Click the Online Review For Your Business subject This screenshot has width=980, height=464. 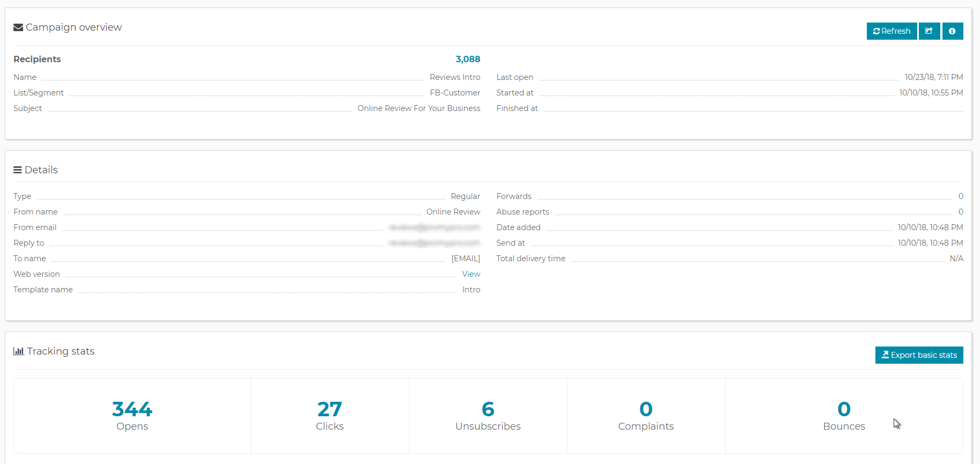click(x=419, y=108)
